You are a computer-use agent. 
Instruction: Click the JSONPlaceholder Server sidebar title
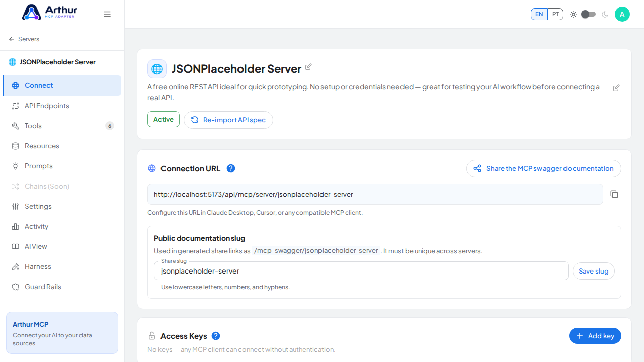57,62
